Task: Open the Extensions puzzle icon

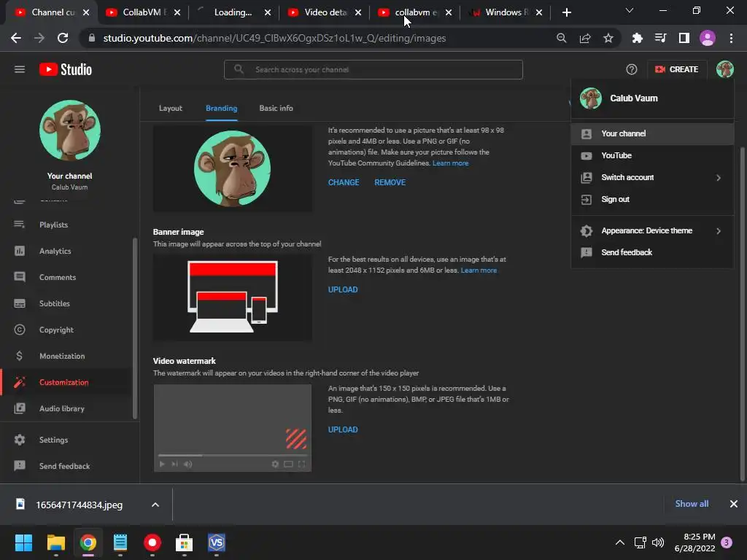Action: 637,38
